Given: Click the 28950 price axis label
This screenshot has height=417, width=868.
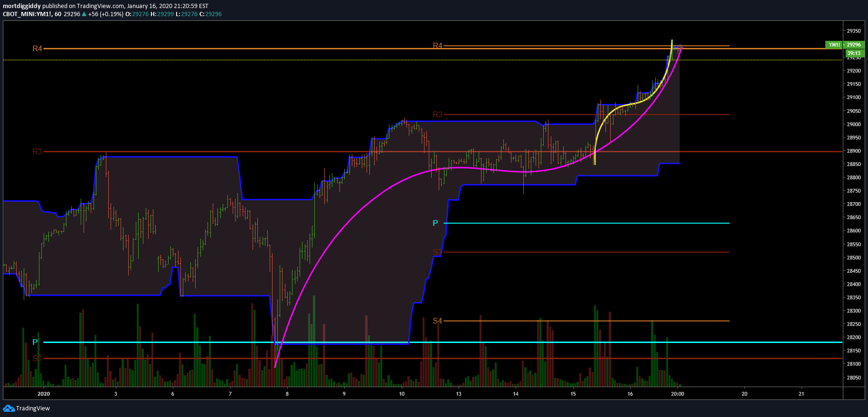Looking at the screenshot, I should coord(854,138).
